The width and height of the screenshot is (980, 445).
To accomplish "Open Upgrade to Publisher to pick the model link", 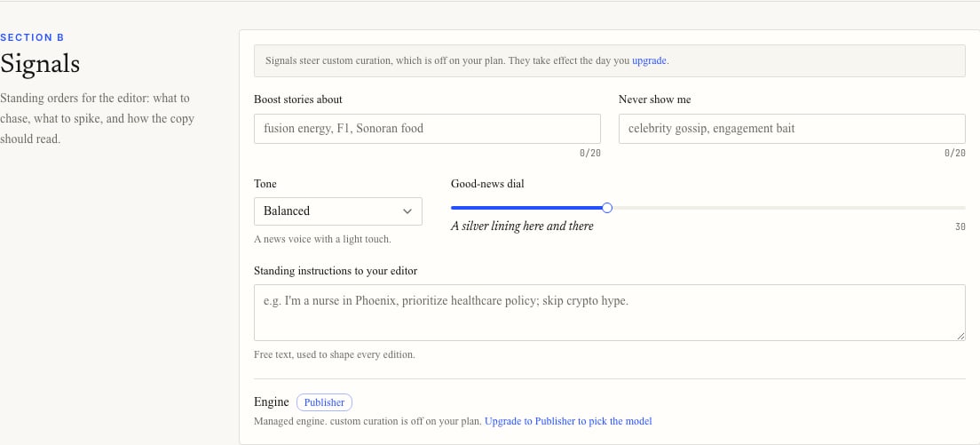I will (568, 421).
